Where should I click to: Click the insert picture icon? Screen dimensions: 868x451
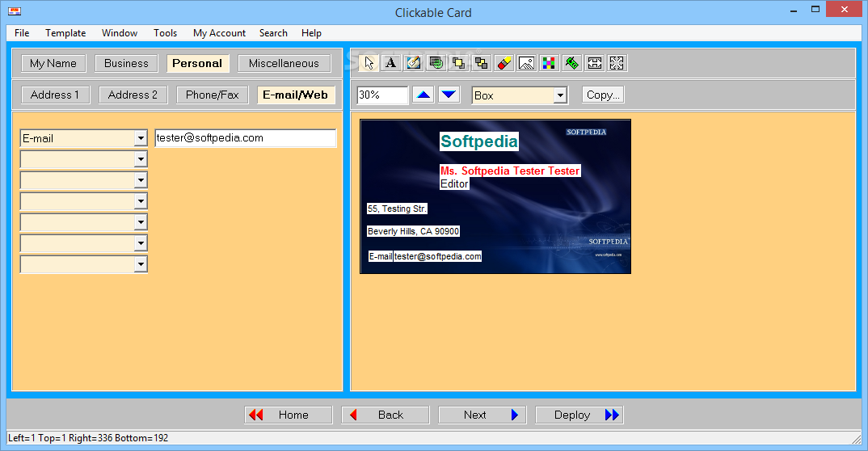526,63
